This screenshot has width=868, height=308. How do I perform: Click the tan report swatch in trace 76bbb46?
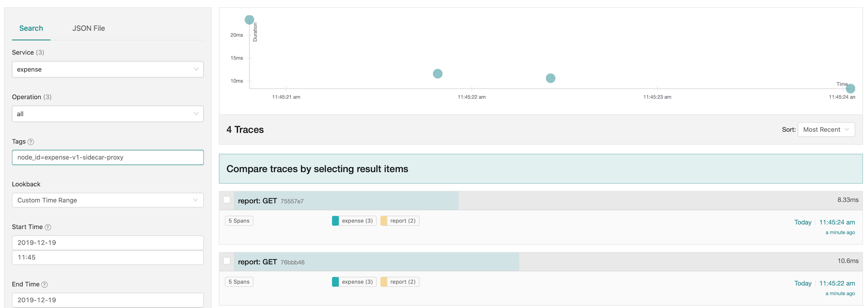coord(384,282)
